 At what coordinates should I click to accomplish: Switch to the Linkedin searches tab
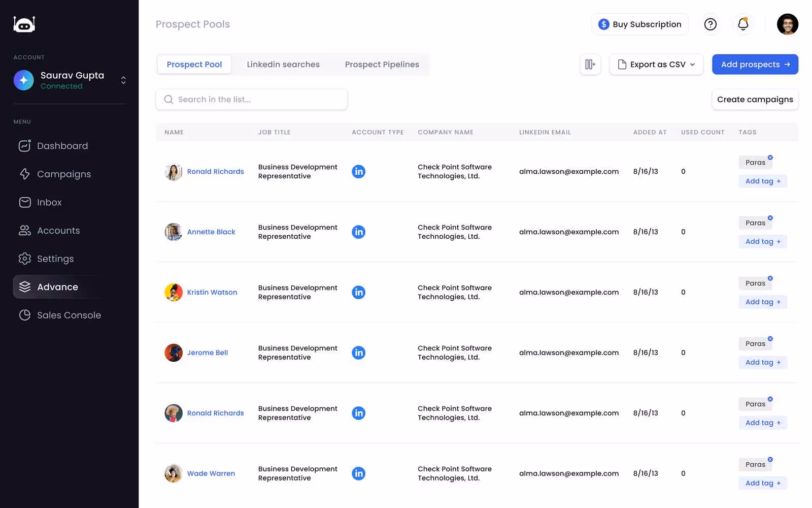[283, 64]
